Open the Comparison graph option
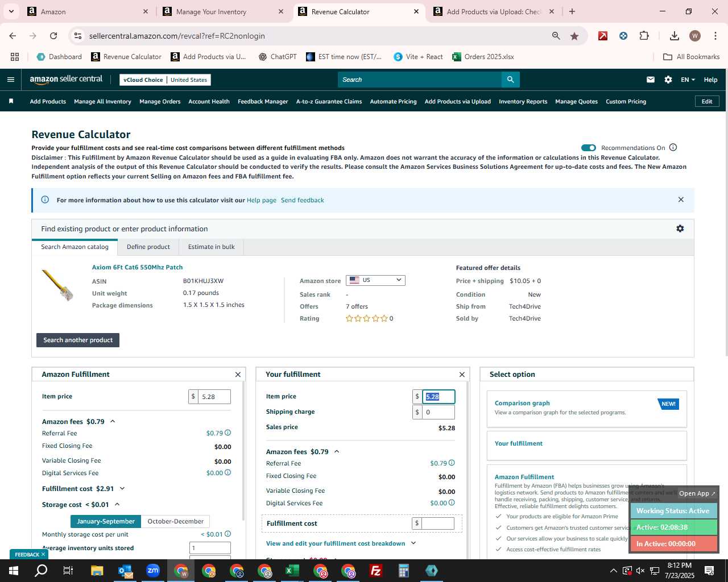 tap(522, 403)
